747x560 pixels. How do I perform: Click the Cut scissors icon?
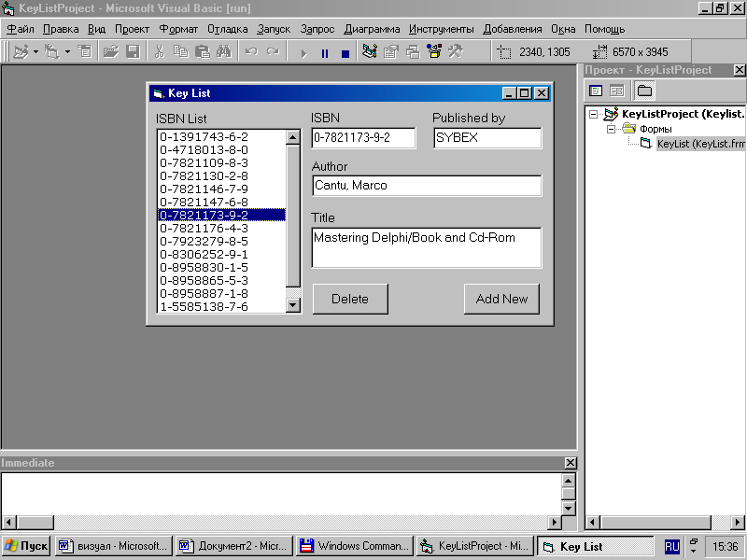coord(159,51)
